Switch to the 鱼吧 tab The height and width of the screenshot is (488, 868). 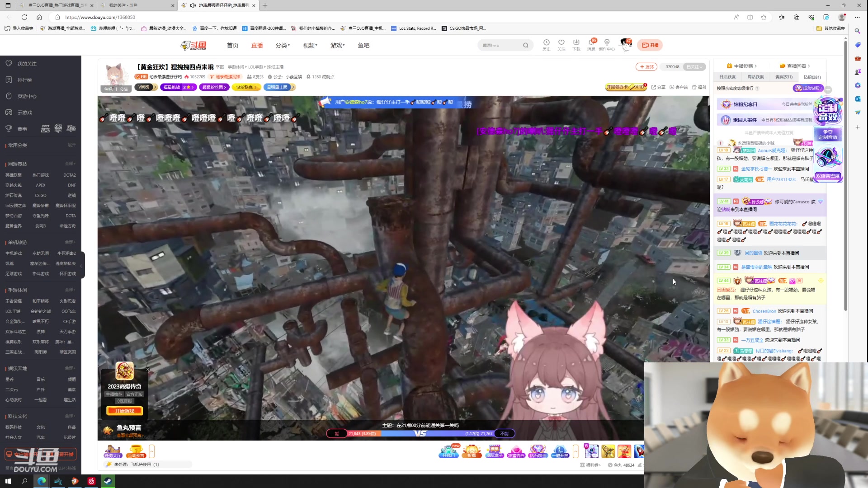(x=363, y=45)
